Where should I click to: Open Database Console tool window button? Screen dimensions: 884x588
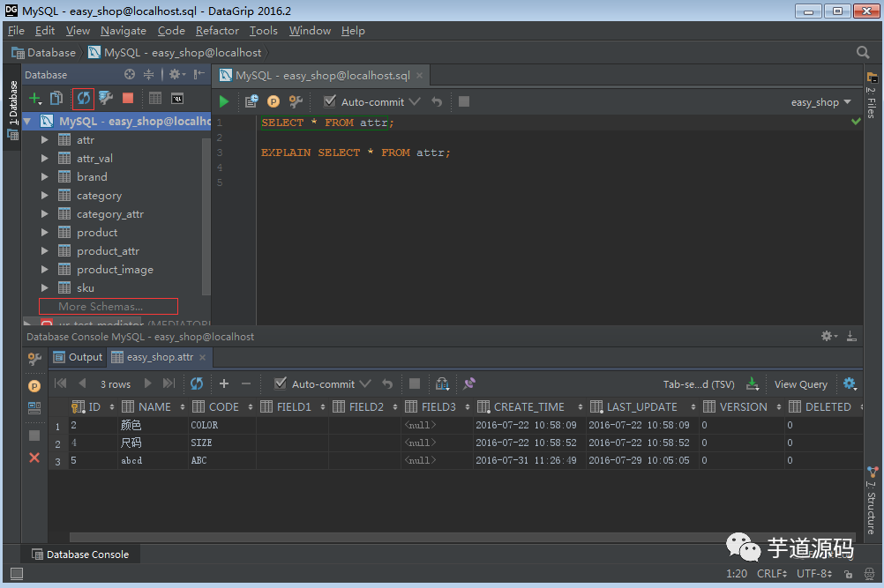[x=80, y=555]
